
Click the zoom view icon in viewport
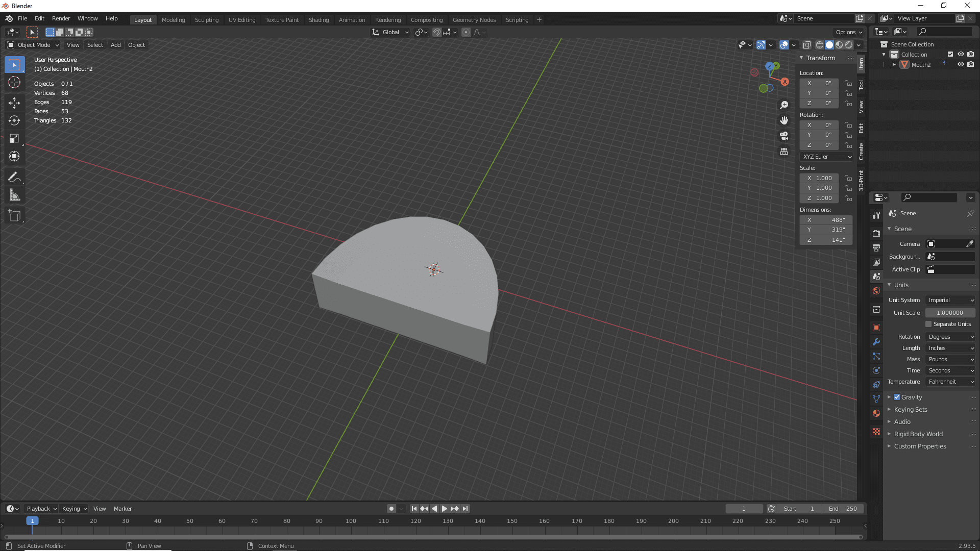click(x=784, y=105)
